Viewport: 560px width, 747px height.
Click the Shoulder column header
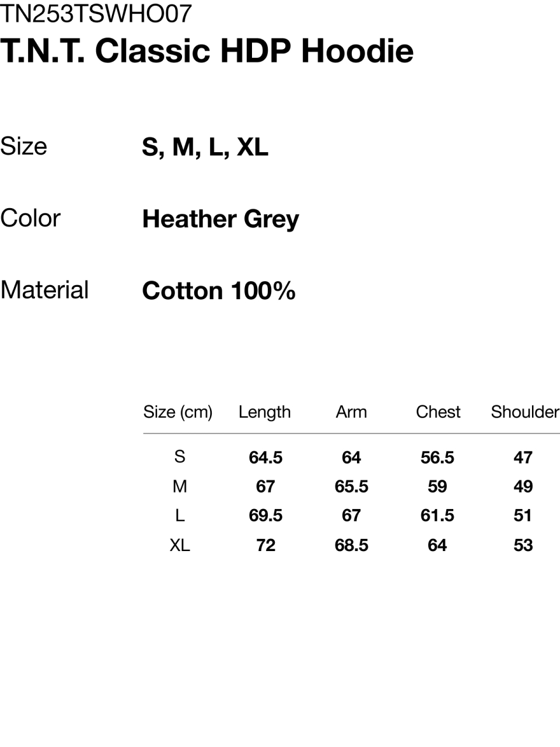[x=524, y=412]
